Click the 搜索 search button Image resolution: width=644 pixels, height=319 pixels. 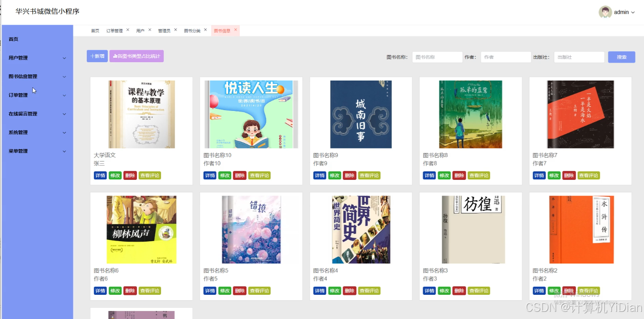tap(622, 57)
